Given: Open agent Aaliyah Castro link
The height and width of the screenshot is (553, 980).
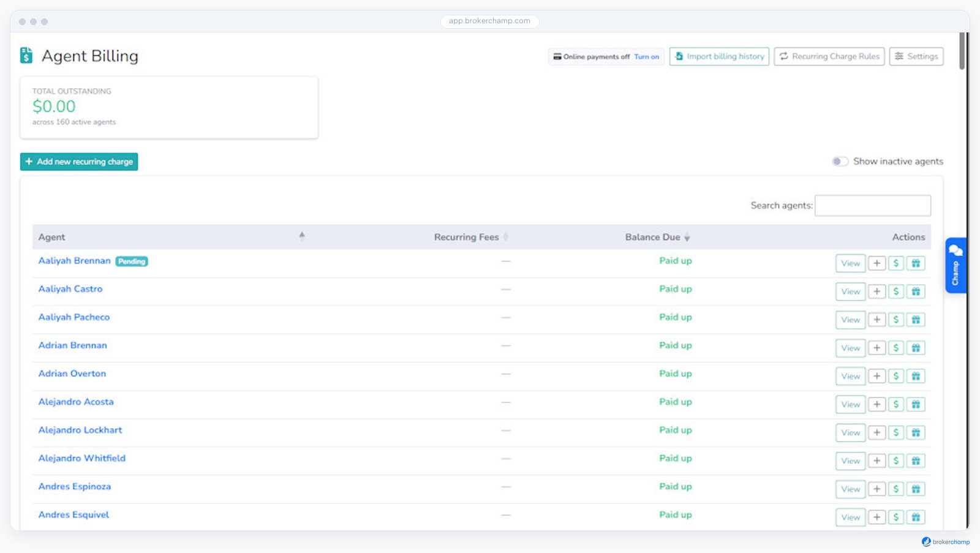Looking at the screenshot, I should (70, 289).
